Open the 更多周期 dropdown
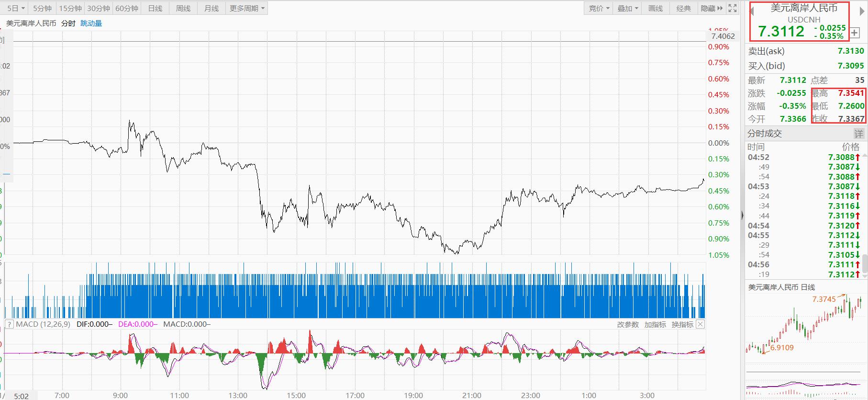This screenshot has height=400, width=868. [247, 8]
